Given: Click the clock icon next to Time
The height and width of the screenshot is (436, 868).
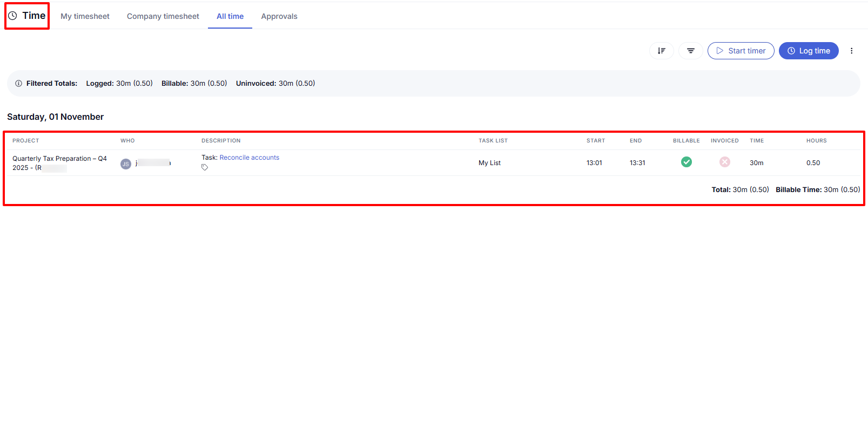Looking at the screenshot, I should pos(12,16).
